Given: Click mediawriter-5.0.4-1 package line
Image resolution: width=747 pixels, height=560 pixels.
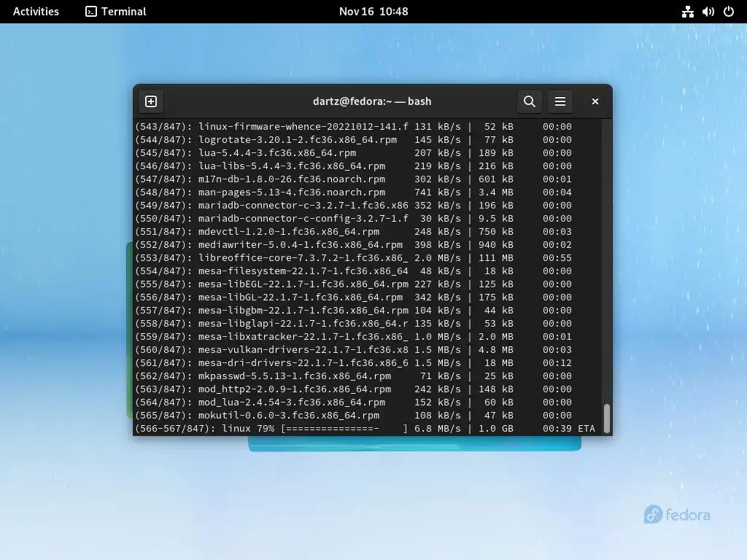Looking at the screenshot, I should click(353, 245).
